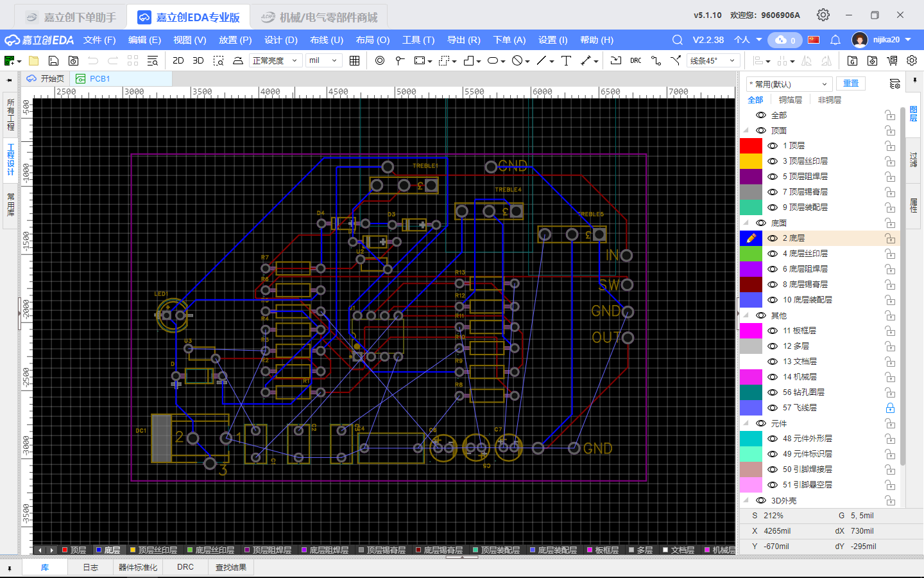
Task: Open the mil units dropdown
Action: [323, 60]
